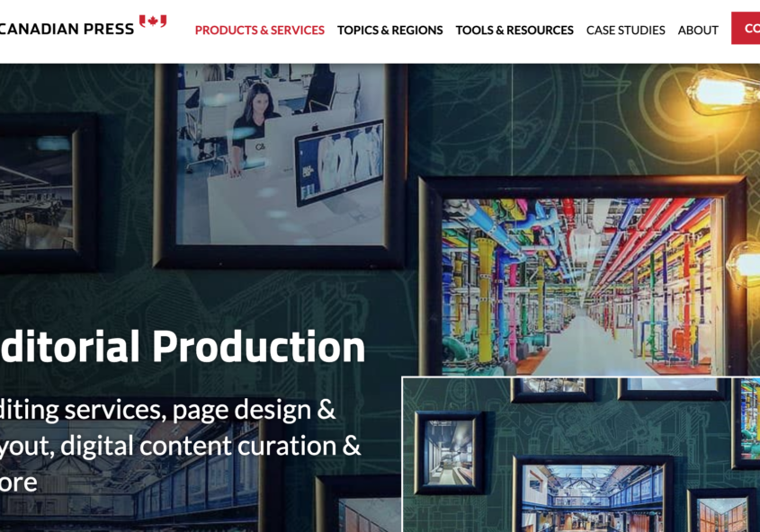Expand the Topics & Regions menu
760x532 pixels.
[389, 30]
